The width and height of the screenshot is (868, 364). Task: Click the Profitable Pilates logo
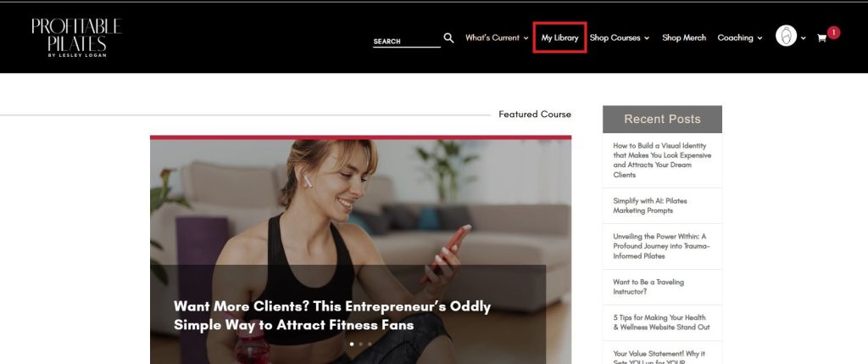click(x=76, y=37)
